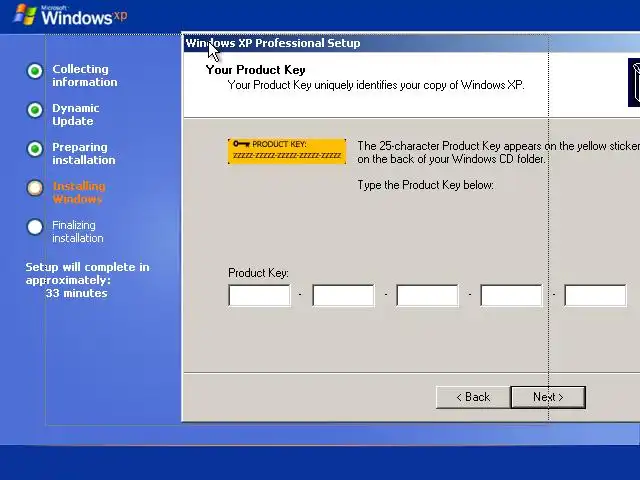Click the subtitle about uniquely identifying Windows XP
This screenshot has height=480, width=640.
pyautogui.click(x=376, y=85)
